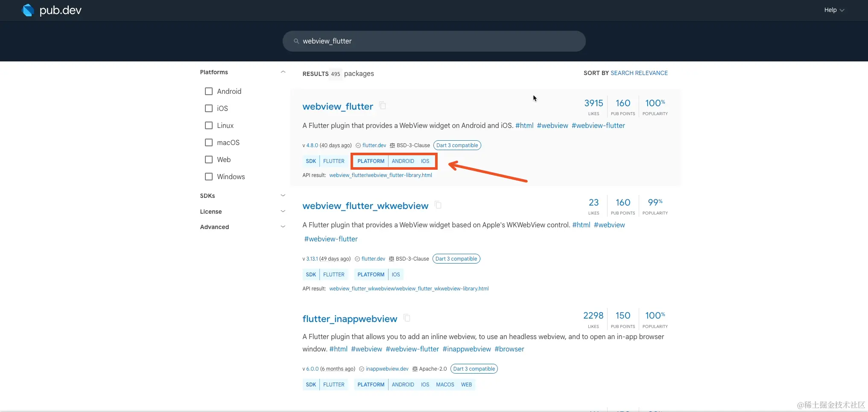Image resolution: width=868 pixels, height=412 pixels.
Task: Expand the License filter section
Action: click(x=283, y=212)
